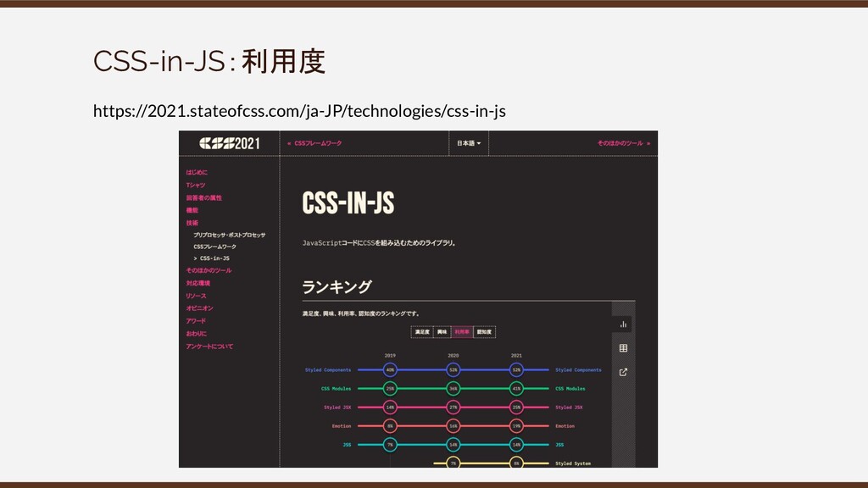This screenshot has width=868, height=488.
Task: Switch ranking to the 満足度 tab
Action: tap(422, 332)
